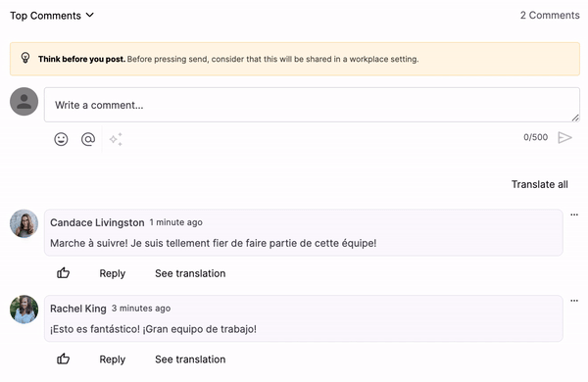Click the default user avatar beside comment box
Image resolution: width=588 pixels, height=382 pixels.
click(x=24, y=102)
